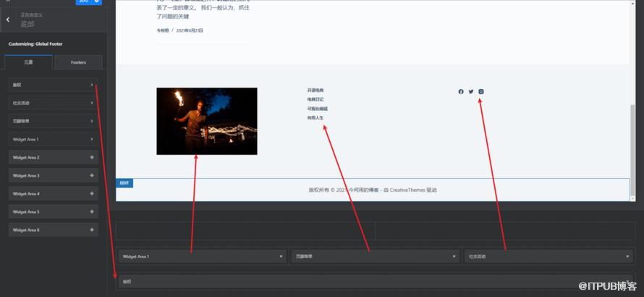
Task: Select Widget Area 5 element
Action: point(54,212)
